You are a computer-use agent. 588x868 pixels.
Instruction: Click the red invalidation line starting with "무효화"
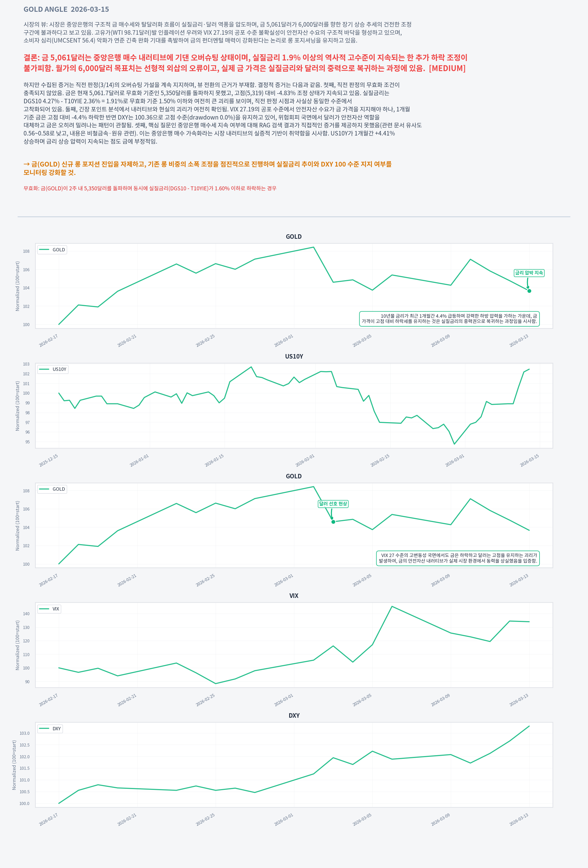point(150,188)
